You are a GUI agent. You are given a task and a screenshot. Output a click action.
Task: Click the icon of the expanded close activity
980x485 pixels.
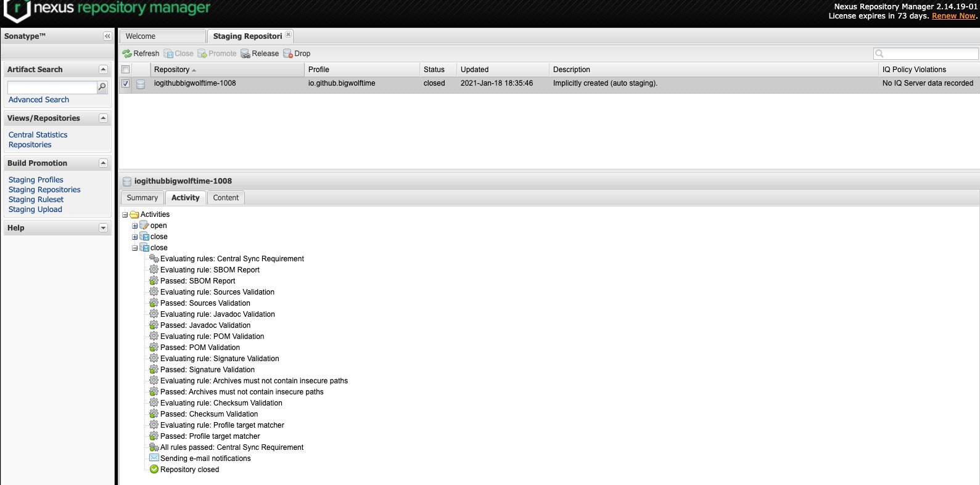click(x=144, y=248)
